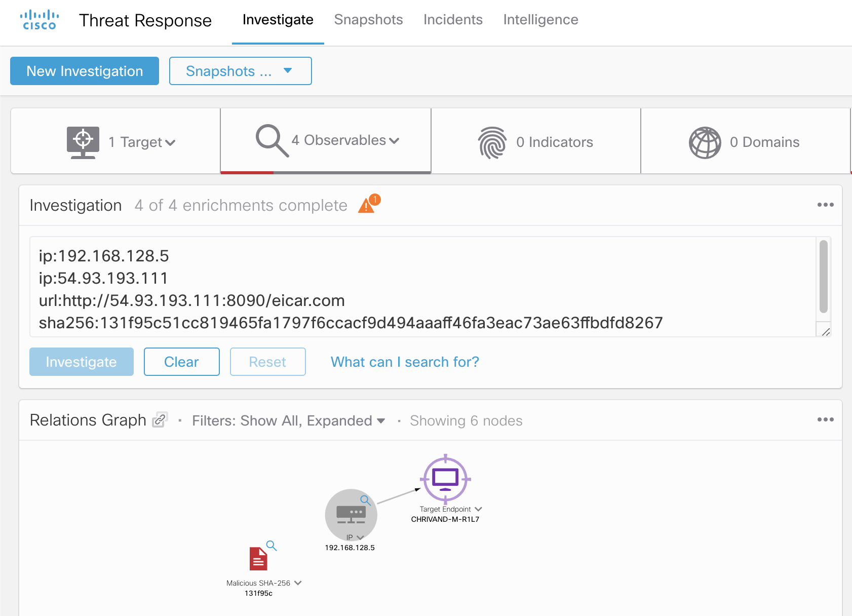
Task: Select the 192.168.128.5 IP node
Action: pos(351,515)
